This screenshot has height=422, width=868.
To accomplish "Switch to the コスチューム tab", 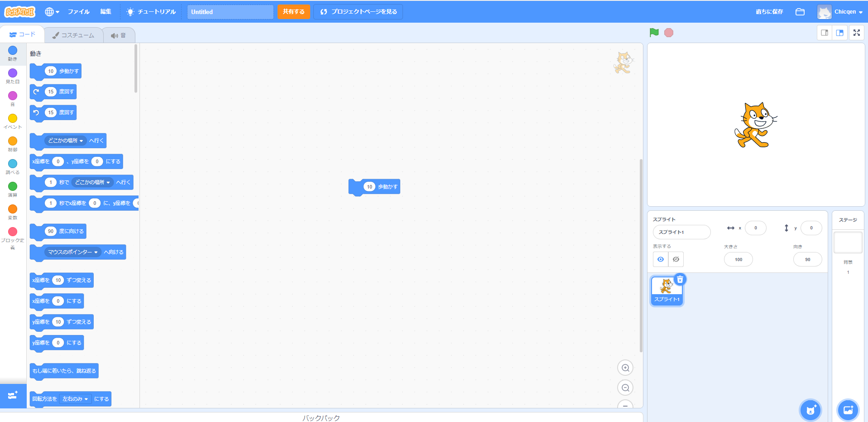I will pyautogui.click(x=73, y=35).
